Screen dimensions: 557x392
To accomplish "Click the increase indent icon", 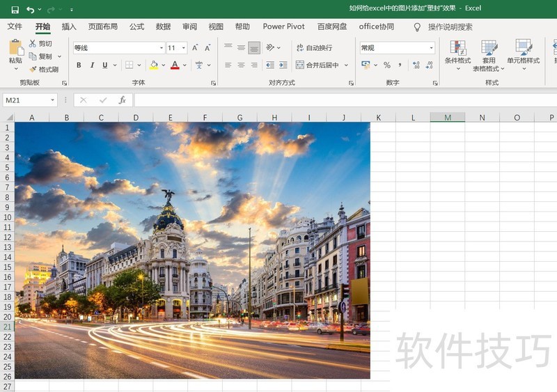I will tap(283, 65).
